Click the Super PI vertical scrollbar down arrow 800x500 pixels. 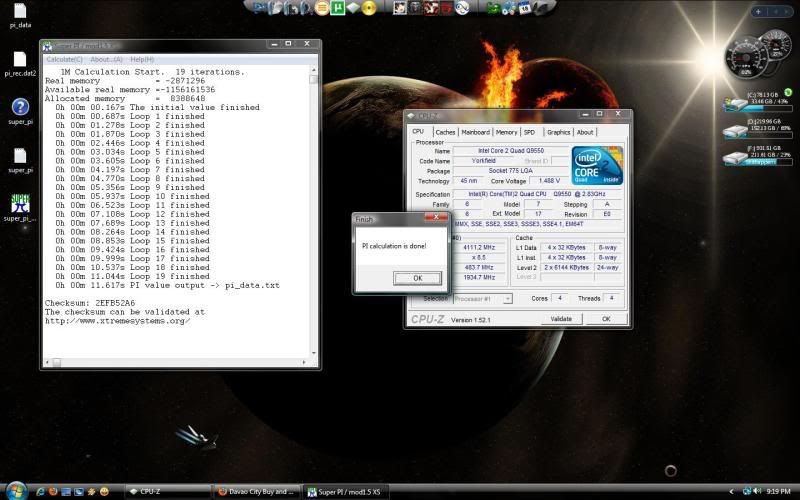313,353
